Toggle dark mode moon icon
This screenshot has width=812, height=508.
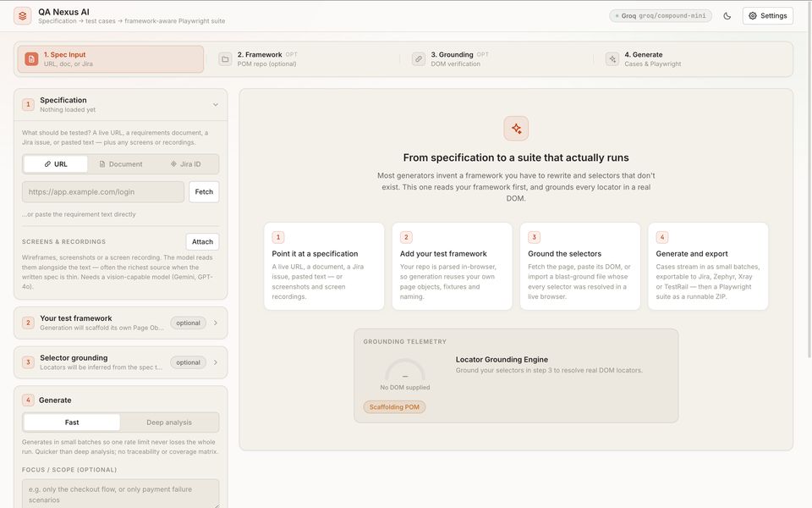pos(727,16)
